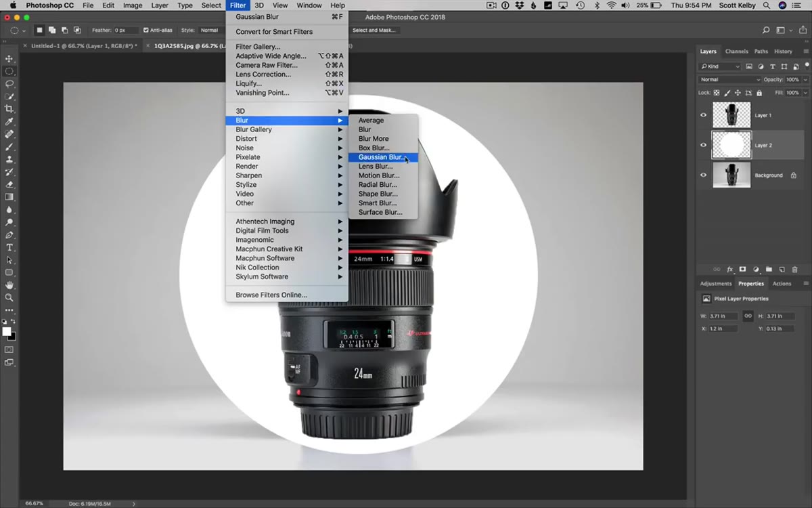The image size is (812, 508).
Task: Select the Rectangle shape tool
Action: [x=9, y=272]
